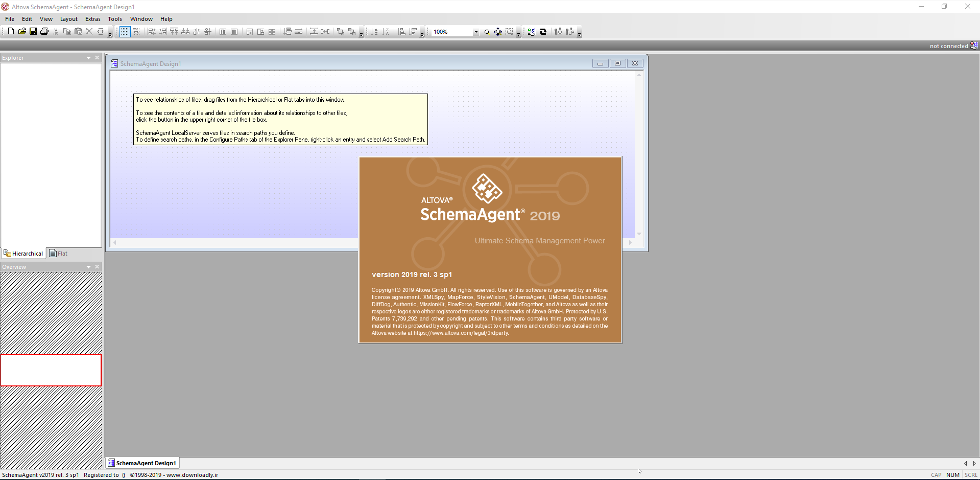
Task: Open the Window menu
Action: [x=141, y=19]
